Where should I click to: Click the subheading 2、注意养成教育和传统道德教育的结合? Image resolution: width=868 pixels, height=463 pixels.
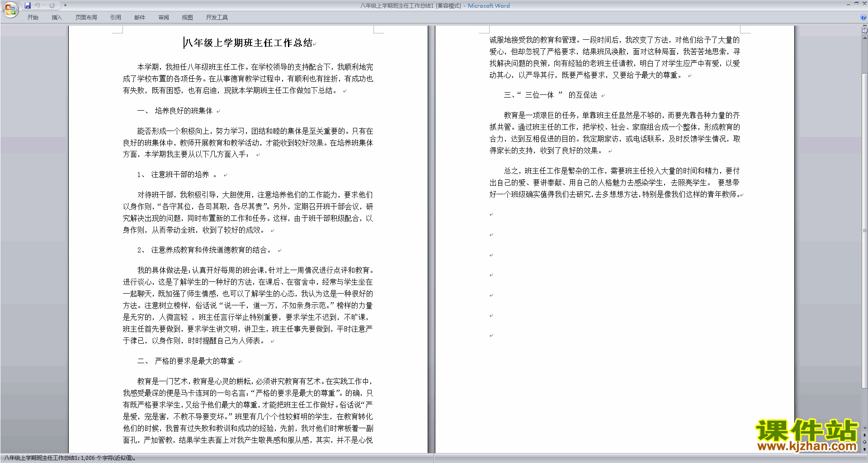tap(204, 250)
